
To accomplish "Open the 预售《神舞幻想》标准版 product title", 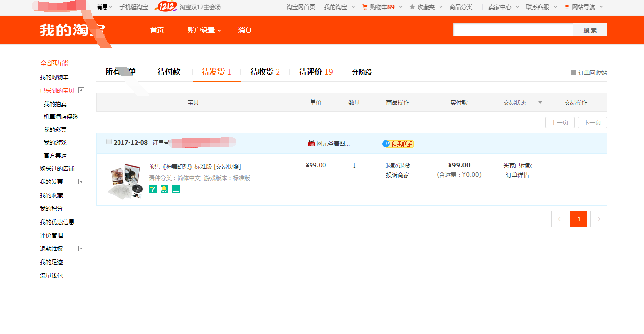I will [180, 167].
